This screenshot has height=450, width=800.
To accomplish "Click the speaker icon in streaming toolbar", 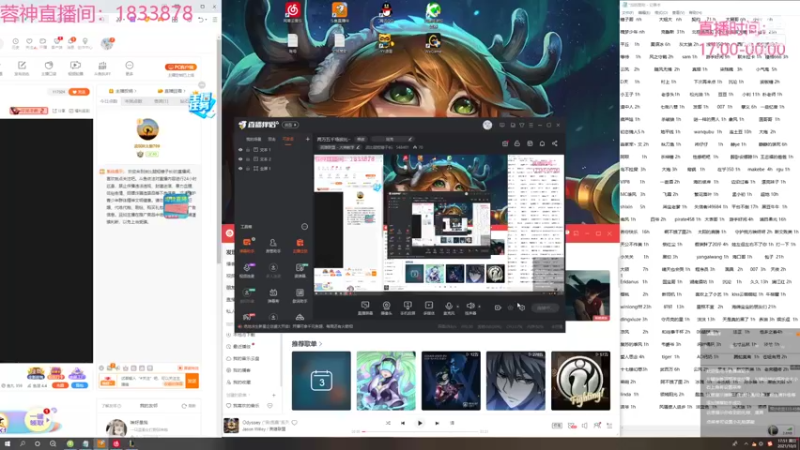I will (470, 307).
